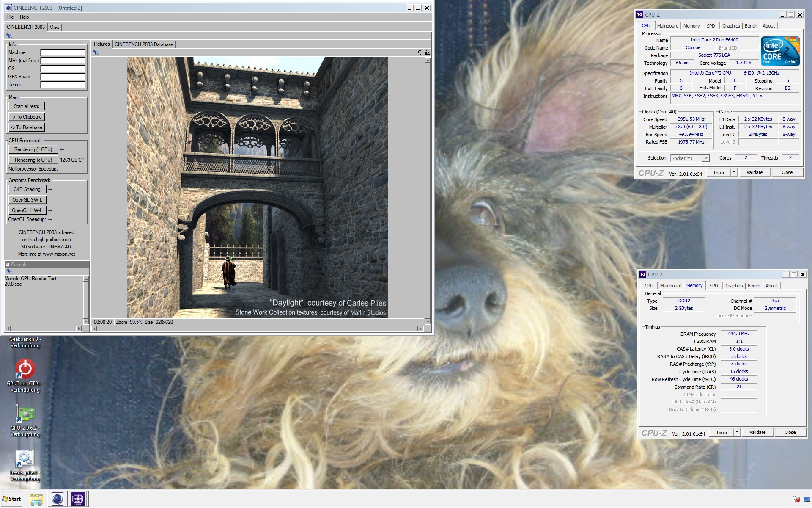The image size is (812, 508).
Task: Run Rendering (x CPU) benchmark
Action: (x=33, y=160)
